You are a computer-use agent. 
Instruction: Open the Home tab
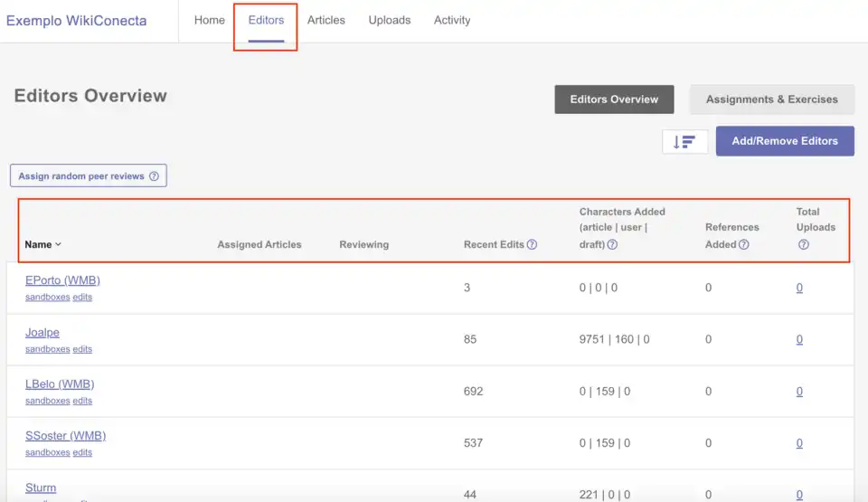pos(210,20)
